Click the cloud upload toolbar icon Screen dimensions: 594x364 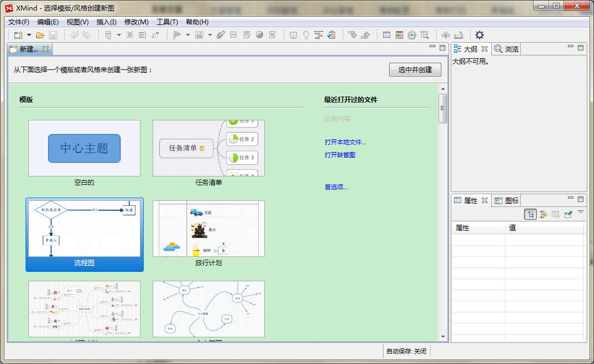coord(446,35)
